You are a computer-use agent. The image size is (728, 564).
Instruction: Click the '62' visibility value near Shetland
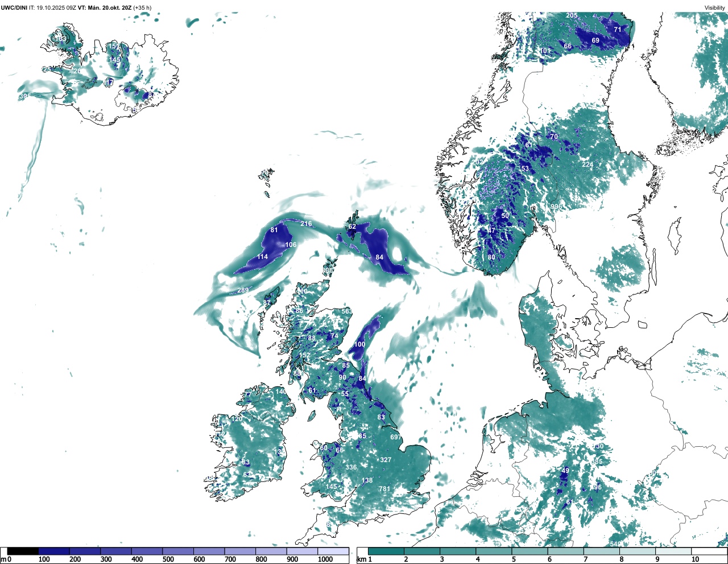352,227
